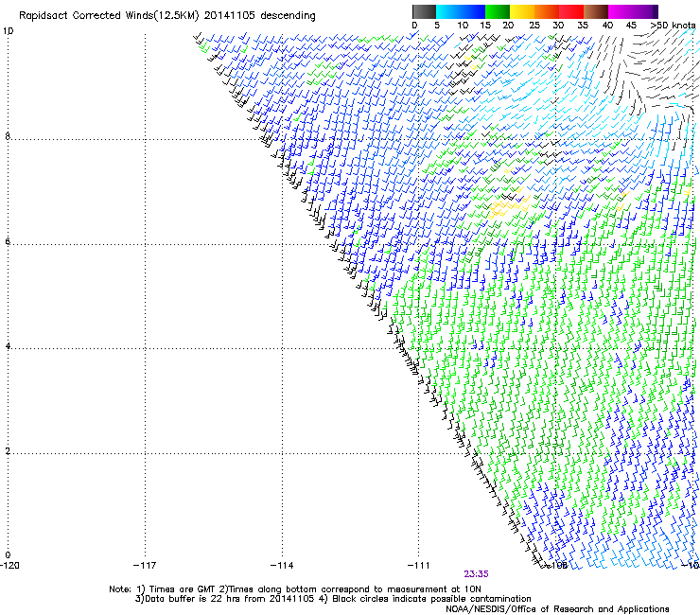Click the 'Note: 1) Times are GMT' line
The image size is (700, 615).
295,589
